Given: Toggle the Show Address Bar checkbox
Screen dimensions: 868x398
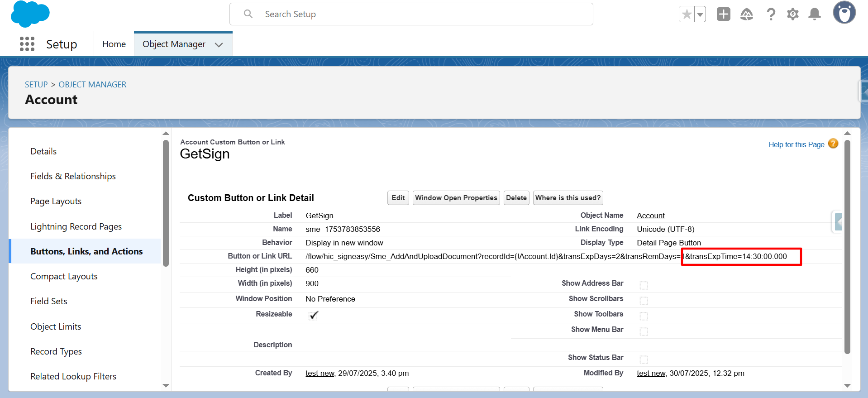Looking at the screenshot, I should click(x=644, y=285).
